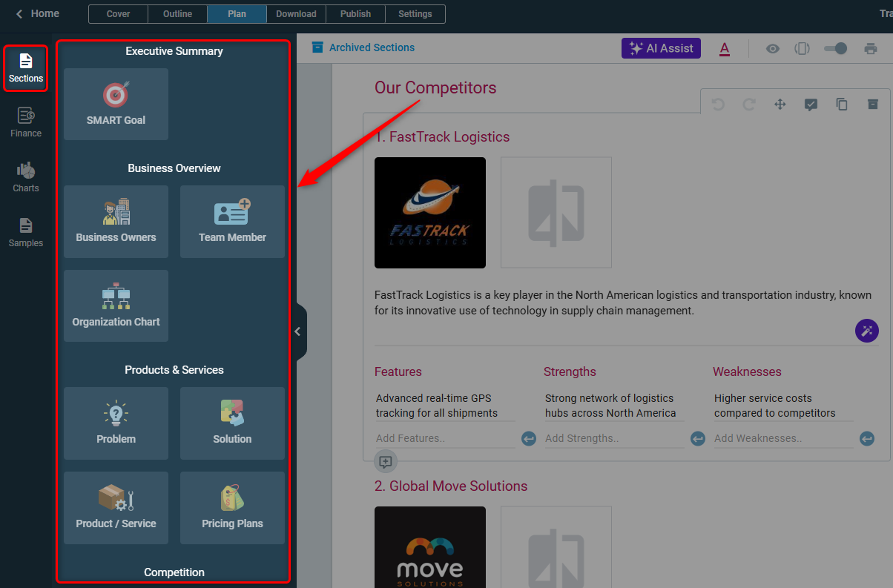Click the AI Assist button
The height and width of the screenshot is (588, 893).
click(x=661, y=48)
